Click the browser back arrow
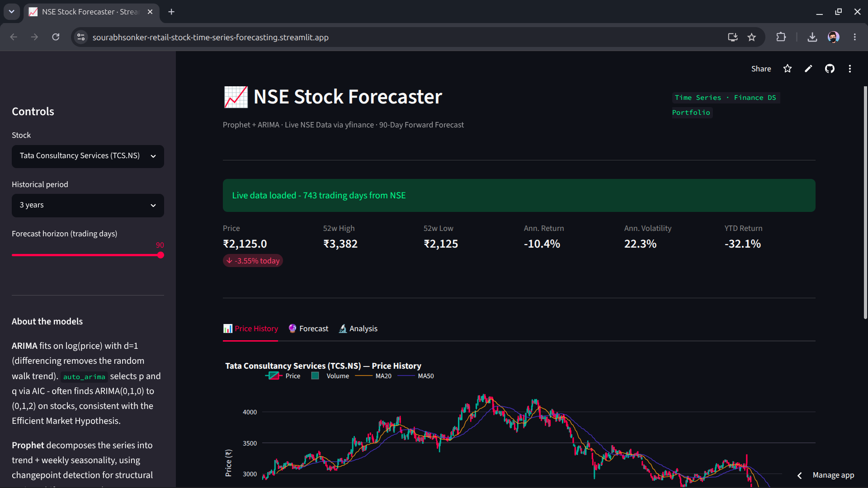Screen dimensions: 868x488 [x=14, y=37]
